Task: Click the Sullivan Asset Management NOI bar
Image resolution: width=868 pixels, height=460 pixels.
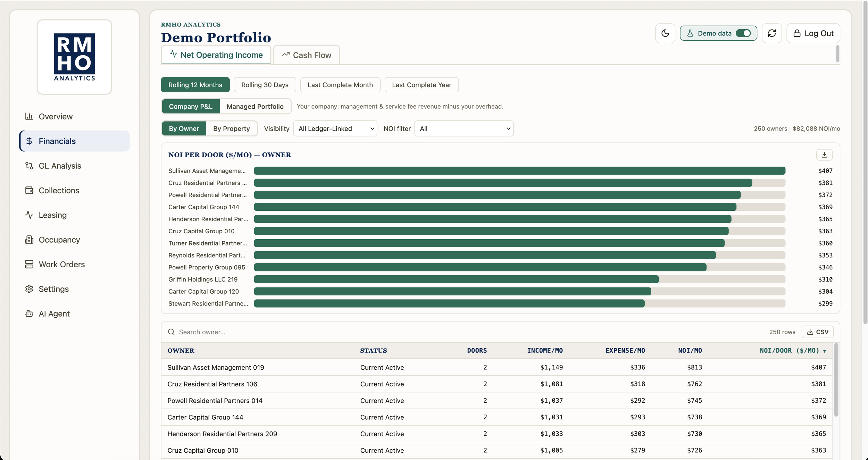Action: (x=519, y=171)
